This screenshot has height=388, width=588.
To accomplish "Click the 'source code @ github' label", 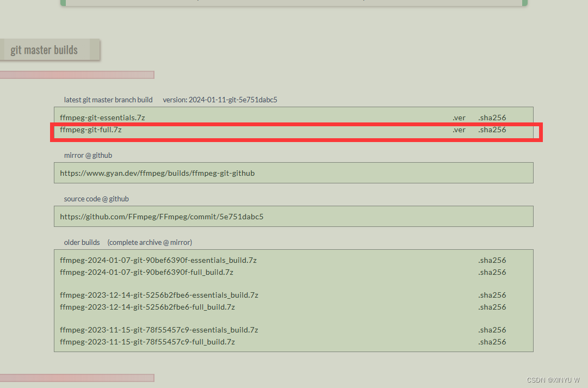I will pyautogui.click(x=96, y=199).
